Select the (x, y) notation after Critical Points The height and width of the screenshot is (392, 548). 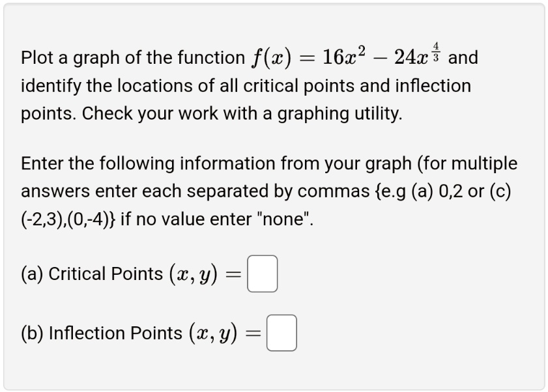[x=195, y=273]
